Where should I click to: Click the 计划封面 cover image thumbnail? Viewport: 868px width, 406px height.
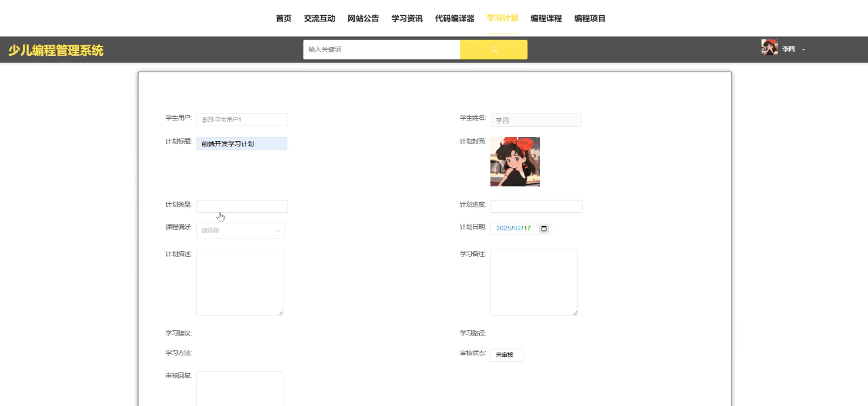coord(515,162)
